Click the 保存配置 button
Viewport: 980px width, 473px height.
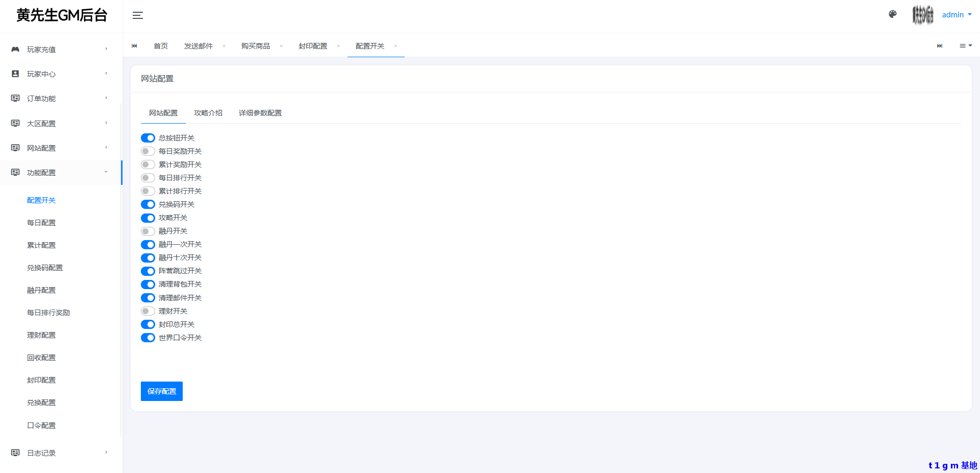(x=162, y=391)
